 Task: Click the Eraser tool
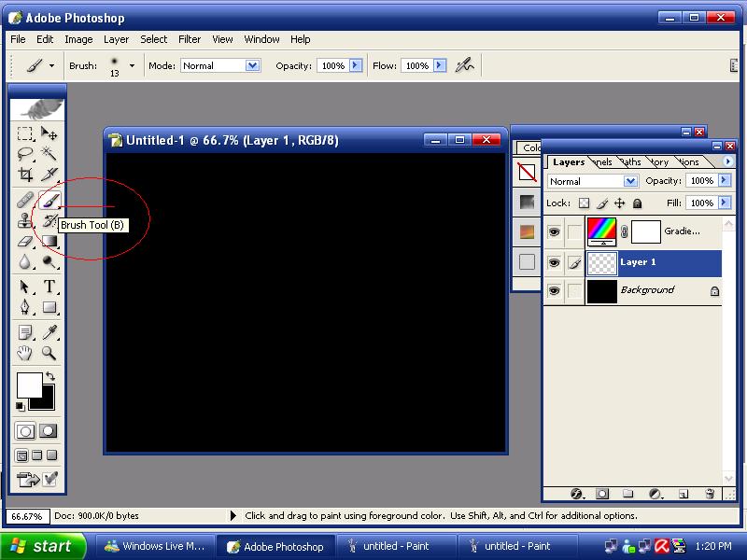(x=26, y=242)
